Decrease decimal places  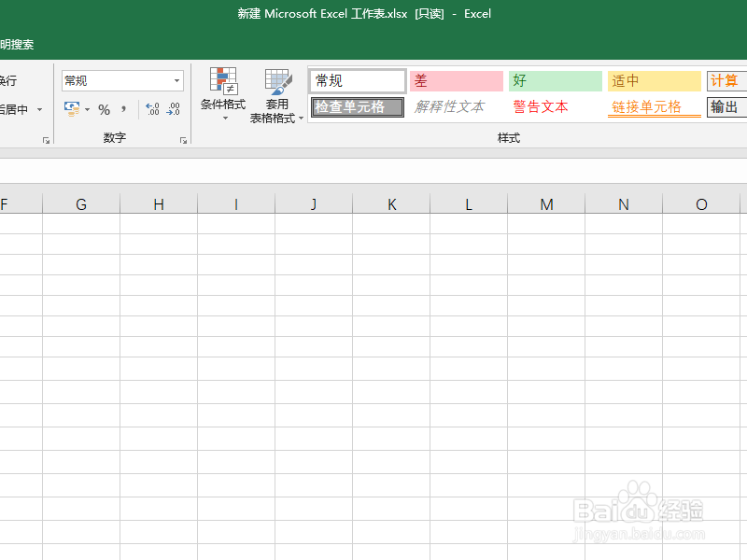point(173,109)
